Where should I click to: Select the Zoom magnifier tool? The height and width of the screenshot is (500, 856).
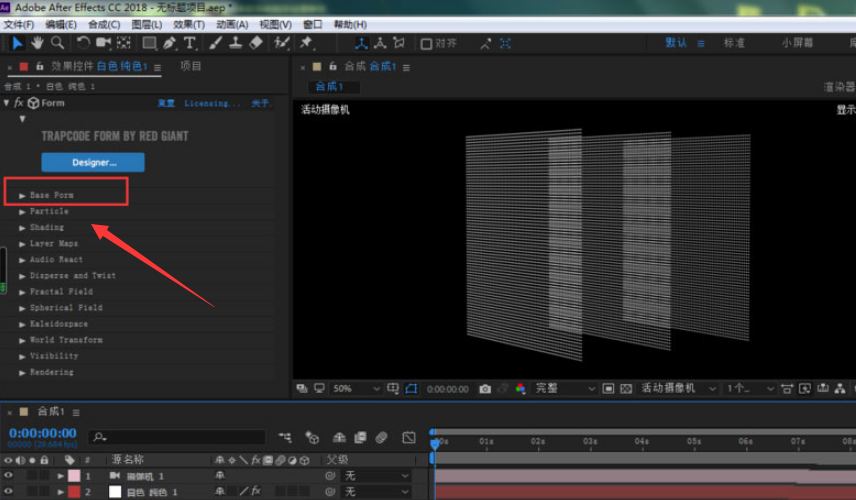(x=57, y=43)
